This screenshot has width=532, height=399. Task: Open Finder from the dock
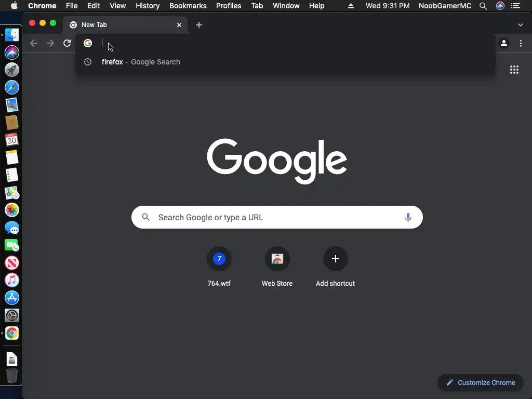tap(12, 35)
